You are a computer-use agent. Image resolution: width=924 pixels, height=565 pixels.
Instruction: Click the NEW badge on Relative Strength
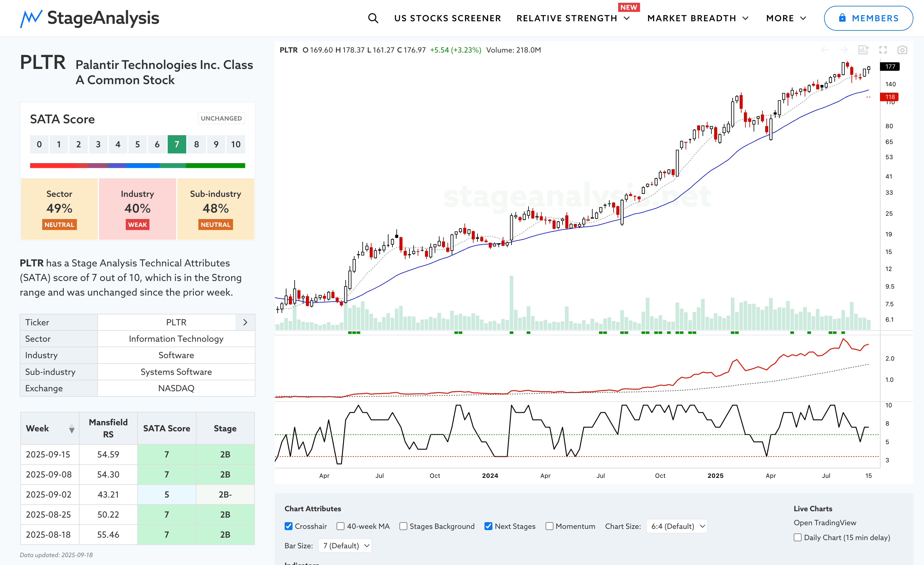(x=628, y=7)
